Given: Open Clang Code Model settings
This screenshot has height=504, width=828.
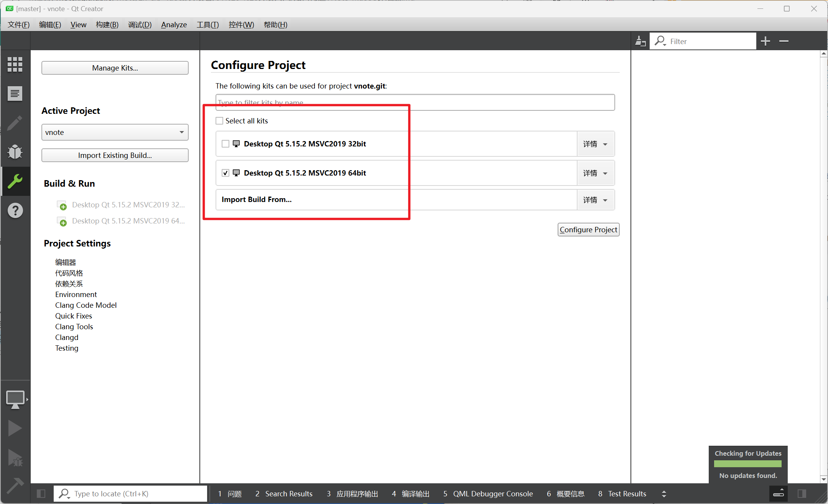Looking at the screenshot, I should point(86,305).
